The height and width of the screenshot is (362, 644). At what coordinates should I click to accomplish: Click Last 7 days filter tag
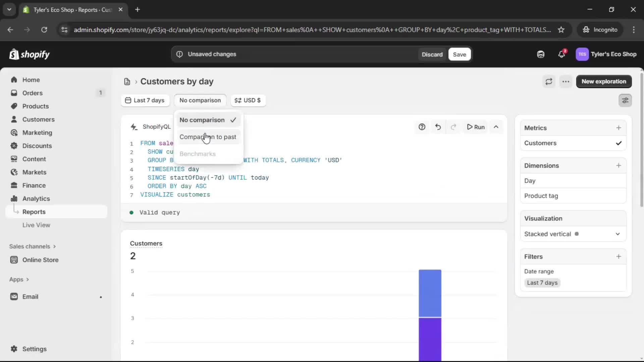coord(542,283)
